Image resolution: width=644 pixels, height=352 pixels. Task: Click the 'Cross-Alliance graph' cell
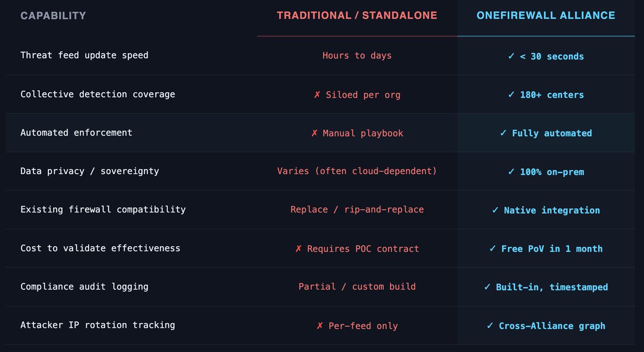pos(546,326)
